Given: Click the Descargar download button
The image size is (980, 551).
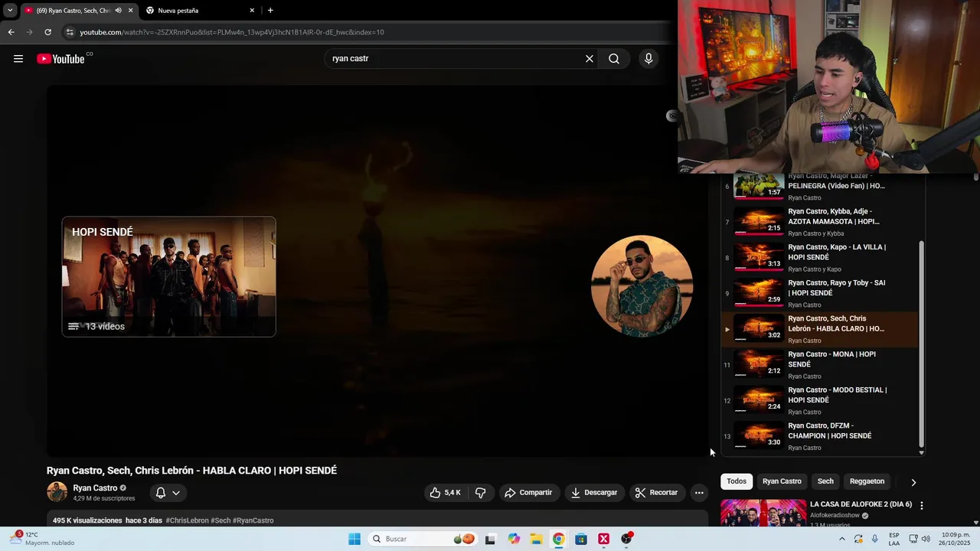Looking at the screenshot, I should click(x=594, y=493).
